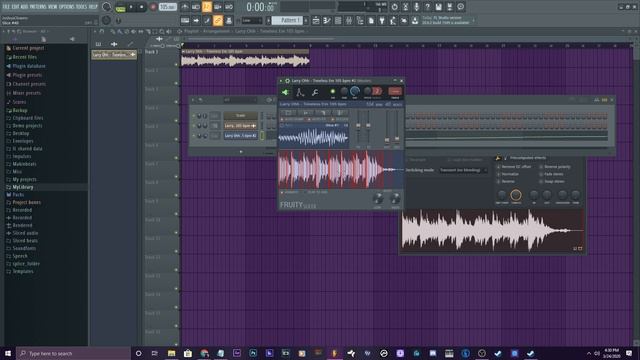Toggle the highlighted link/chain button
The height and width of the screenshot is (360, 640).
pyautogui.click(x=218, y=20)
